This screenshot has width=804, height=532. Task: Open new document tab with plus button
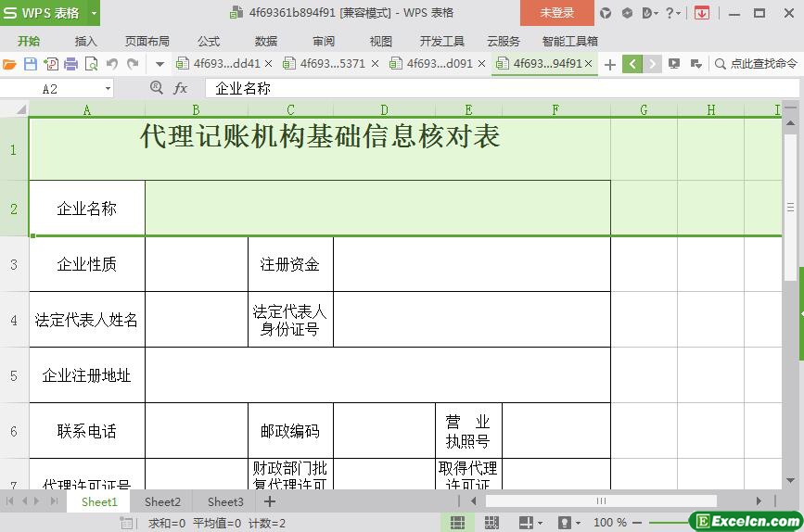(x=609, y=64)
